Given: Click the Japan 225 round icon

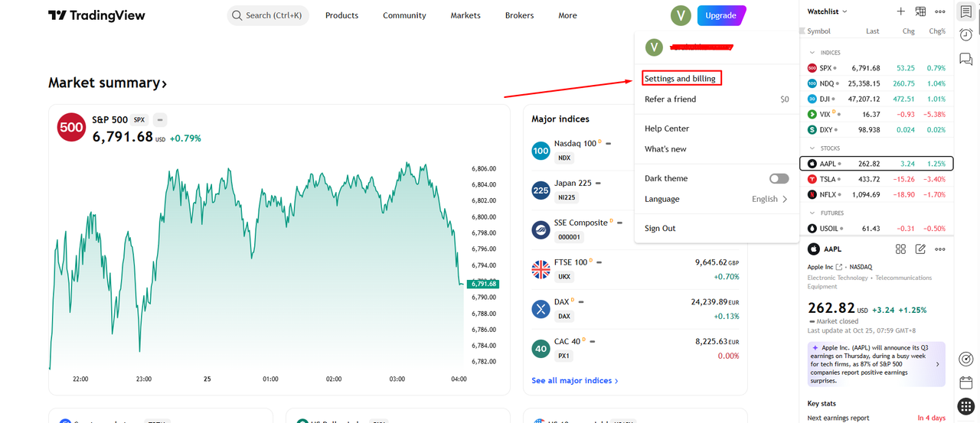Looking at the screenshot, I should (x=541, y=190).
